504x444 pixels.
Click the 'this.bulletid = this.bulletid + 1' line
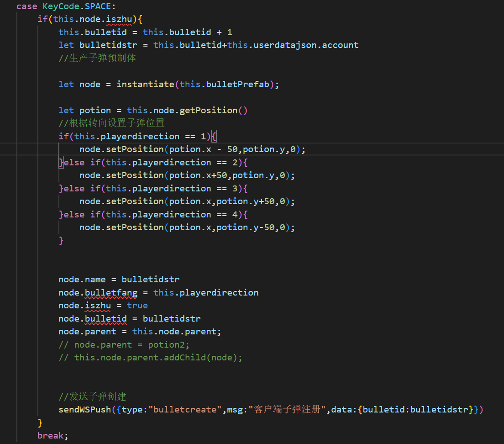(x=145, y=32)
